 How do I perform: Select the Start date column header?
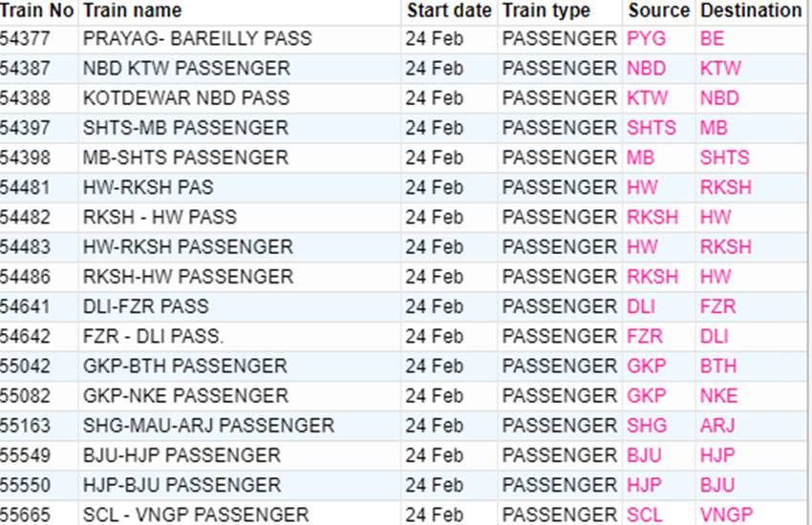click(448, 10)
